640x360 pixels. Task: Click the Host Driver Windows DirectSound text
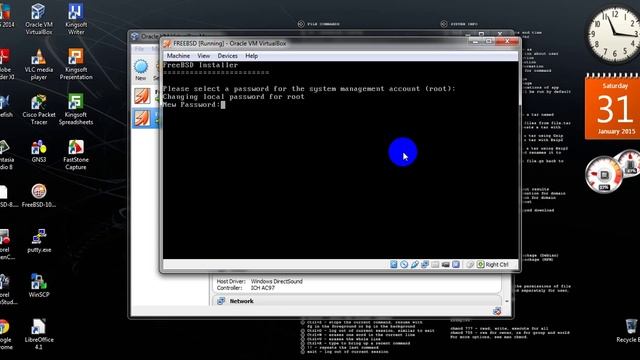click(260, 281)
